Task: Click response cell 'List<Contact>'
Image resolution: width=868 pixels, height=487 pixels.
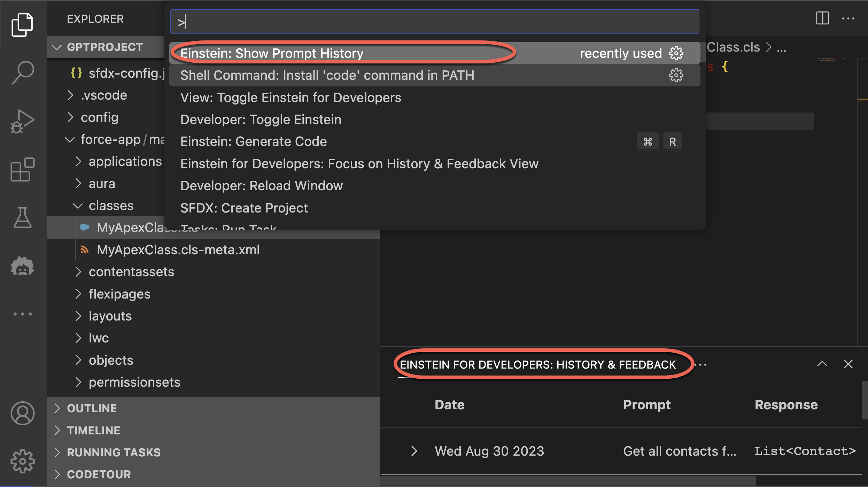Action: tap(805, 451)
